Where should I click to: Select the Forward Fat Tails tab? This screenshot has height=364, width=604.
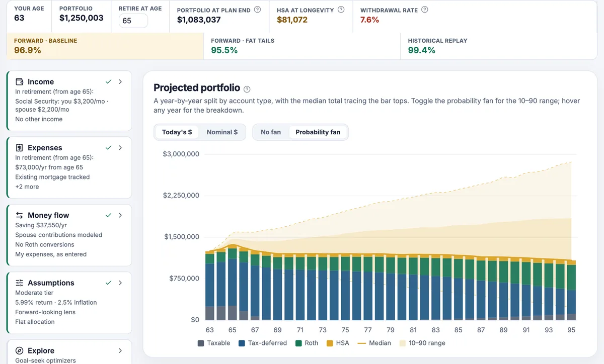coord(302,46)
